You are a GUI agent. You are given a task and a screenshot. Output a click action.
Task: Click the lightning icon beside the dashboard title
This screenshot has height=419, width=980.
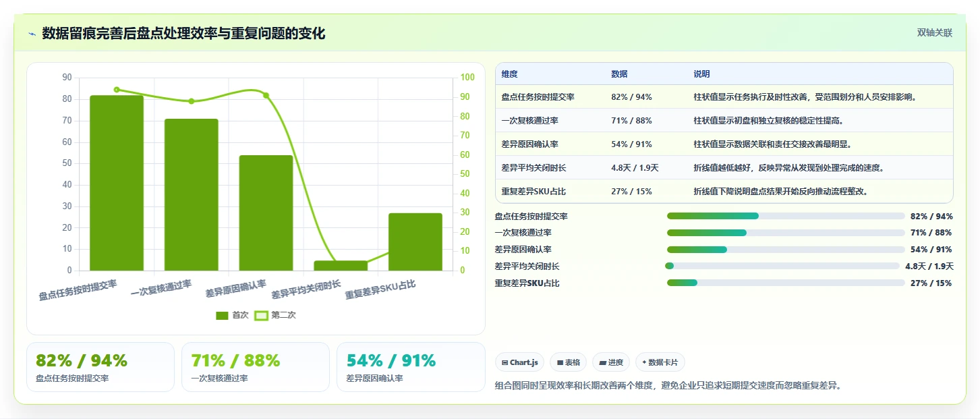pyautogui.click(x=32, y=33)
